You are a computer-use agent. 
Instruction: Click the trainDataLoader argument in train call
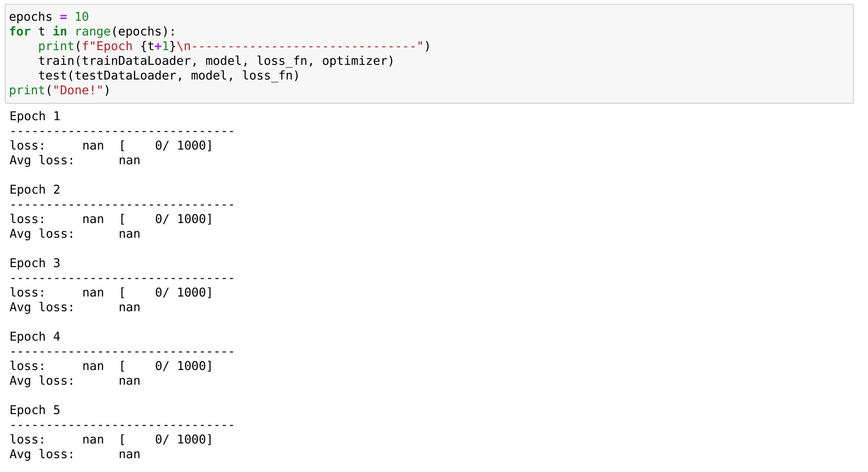[136, 61]
